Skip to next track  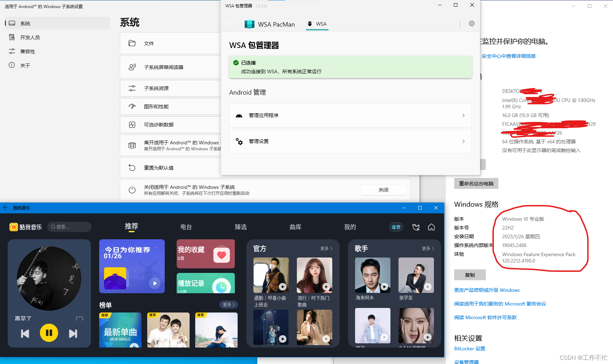[x=73, y=334]
